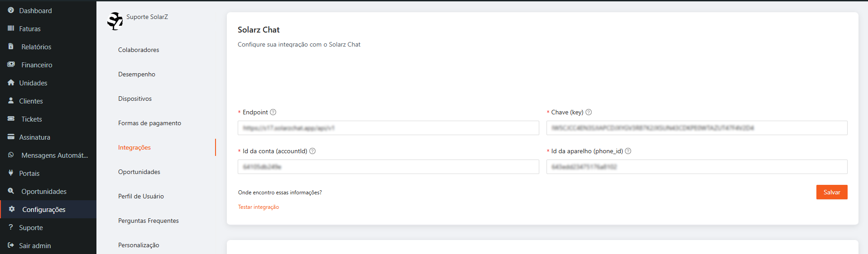Click the Portais plug icon
Image resolution: width=868 pixels, height=254 pixels.
click(x=11, y=173)
